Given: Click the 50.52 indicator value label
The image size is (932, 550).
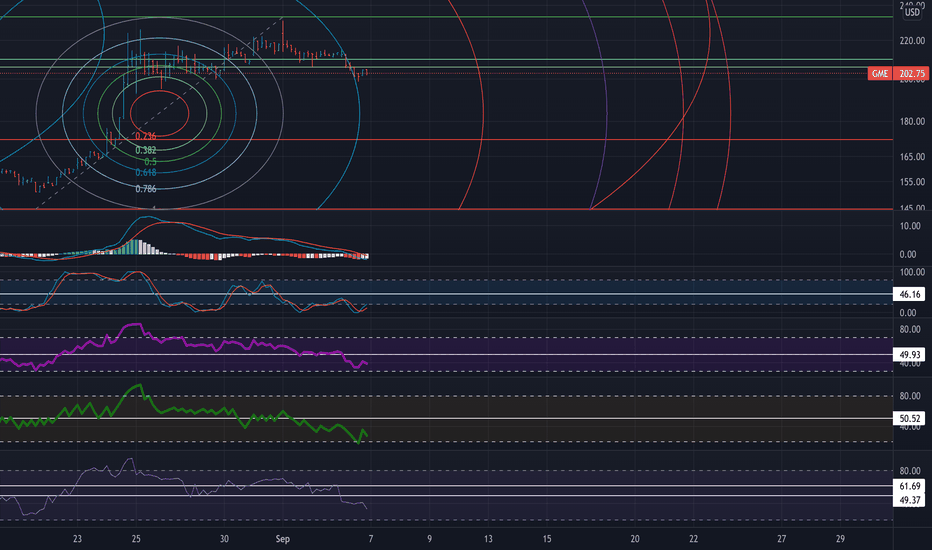Looking at the screenshot, I should click(x=909, y=419).
